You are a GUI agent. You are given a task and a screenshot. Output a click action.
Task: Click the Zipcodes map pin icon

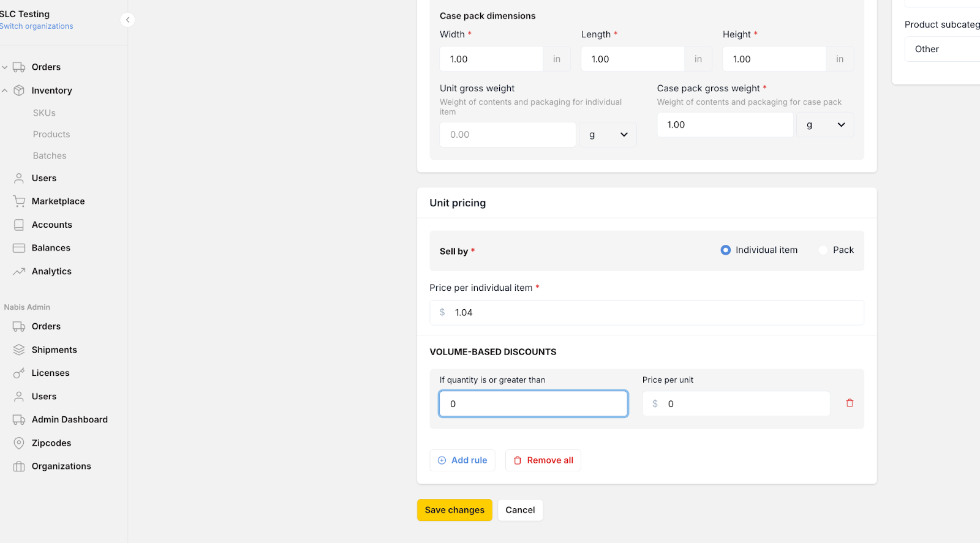[19, 443]
